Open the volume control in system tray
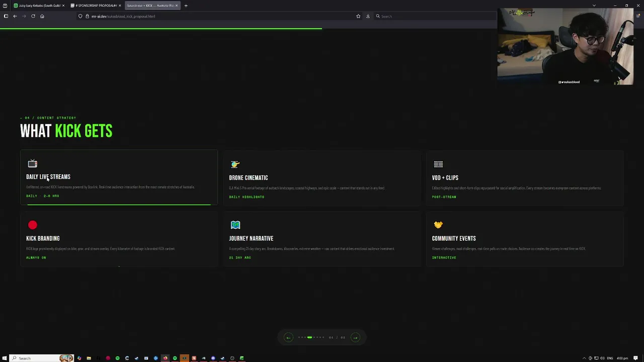 [x=602, y=358]
